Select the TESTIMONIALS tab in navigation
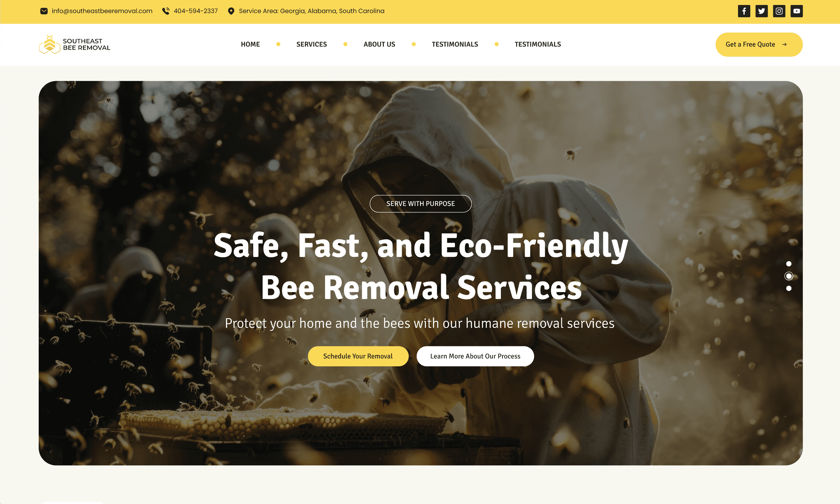840x504 pixels. click(x=455, y=44)
